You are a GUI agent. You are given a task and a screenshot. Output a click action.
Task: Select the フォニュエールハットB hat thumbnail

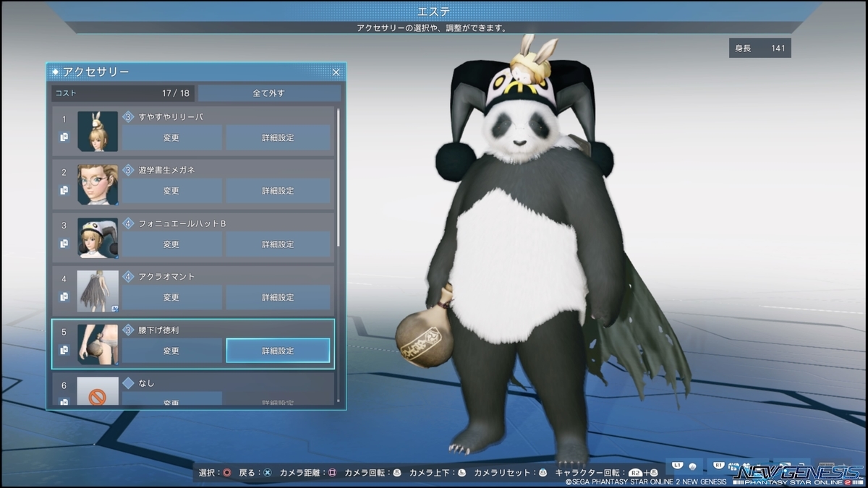[98, 239]
